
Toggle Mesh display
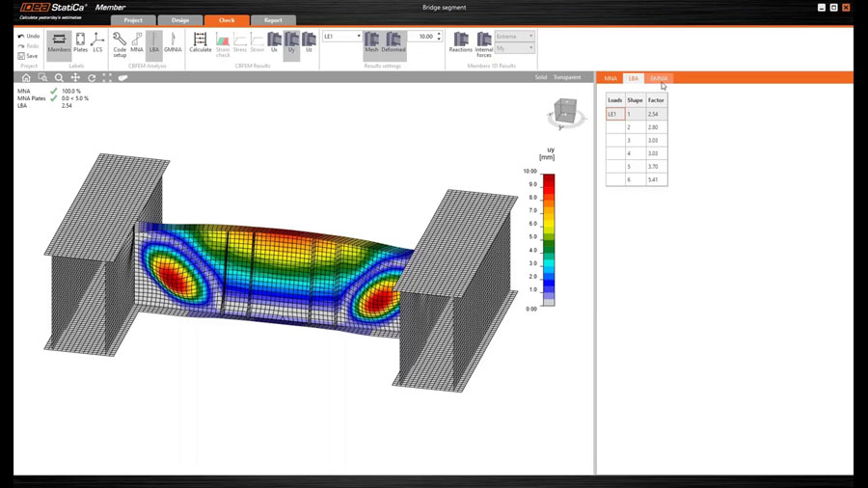coord(371,42)
